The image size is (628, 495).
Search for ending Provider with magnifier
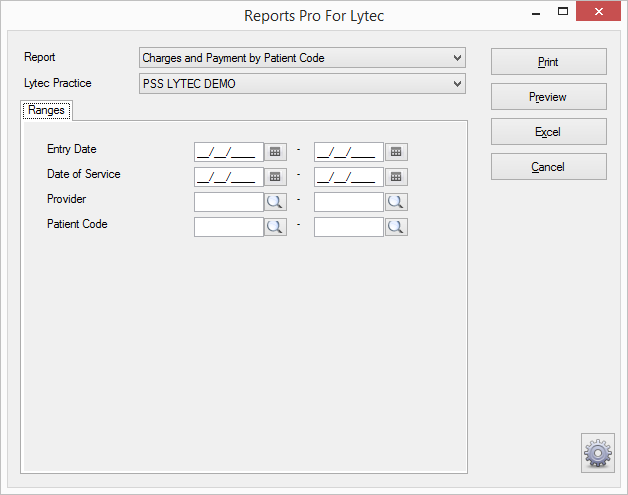point(396,202)
